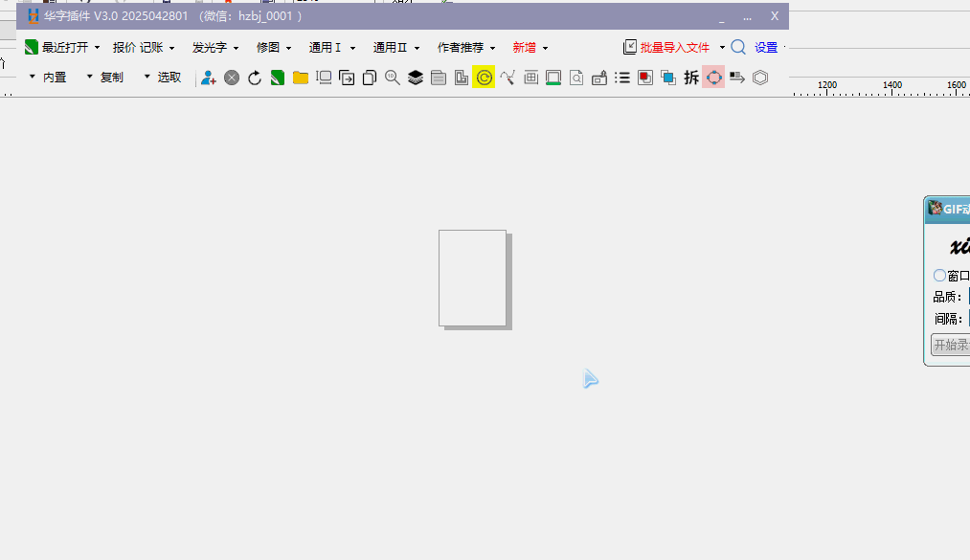The image size is (970, 560).
Task: Click the 开始录 button in GIF panel
Action: 950,345
